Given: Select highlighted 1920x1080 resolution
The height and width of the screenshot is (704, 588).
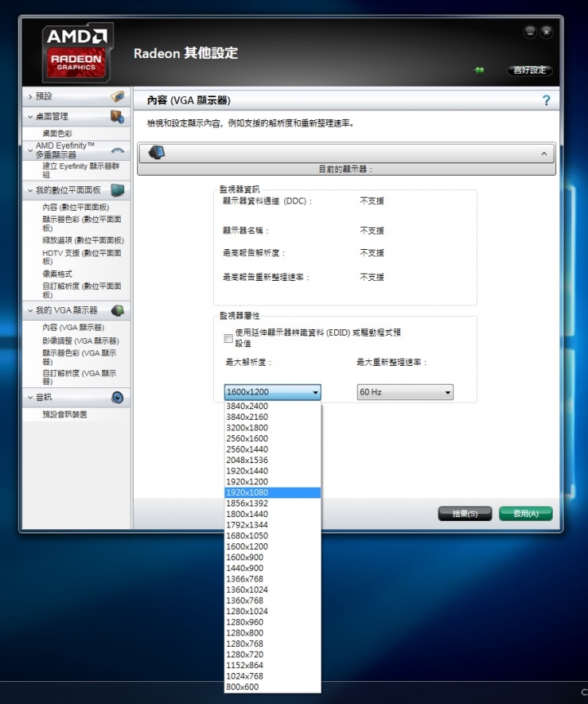Looking at the screenshot, I should (273, 492).
